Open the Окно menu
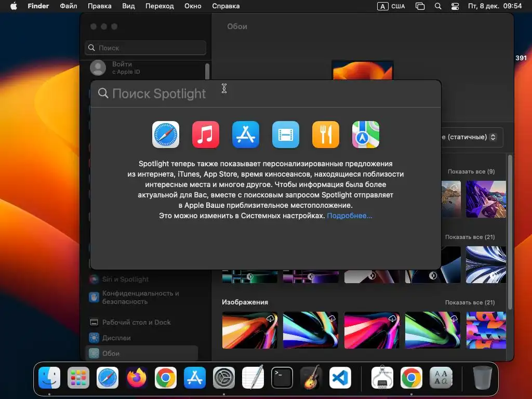532x399 pixels. coord(193,6)
